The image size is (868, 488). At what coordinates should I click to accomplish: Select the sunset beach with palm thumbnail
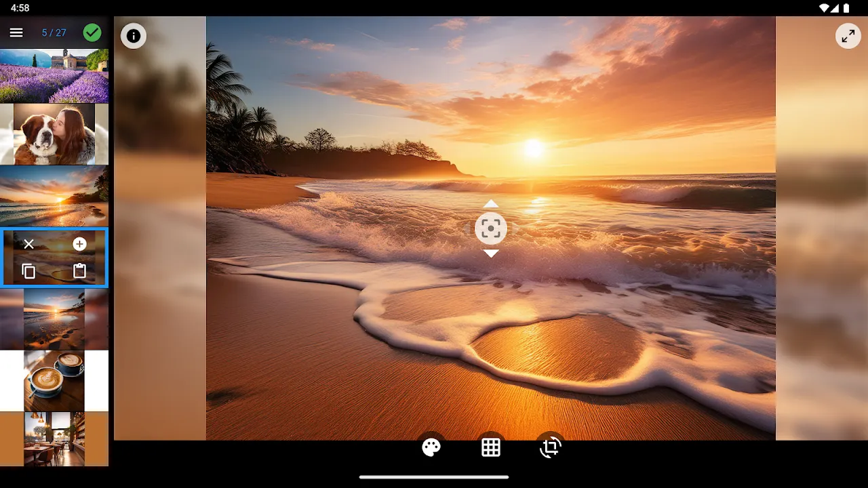pos(54,196)
